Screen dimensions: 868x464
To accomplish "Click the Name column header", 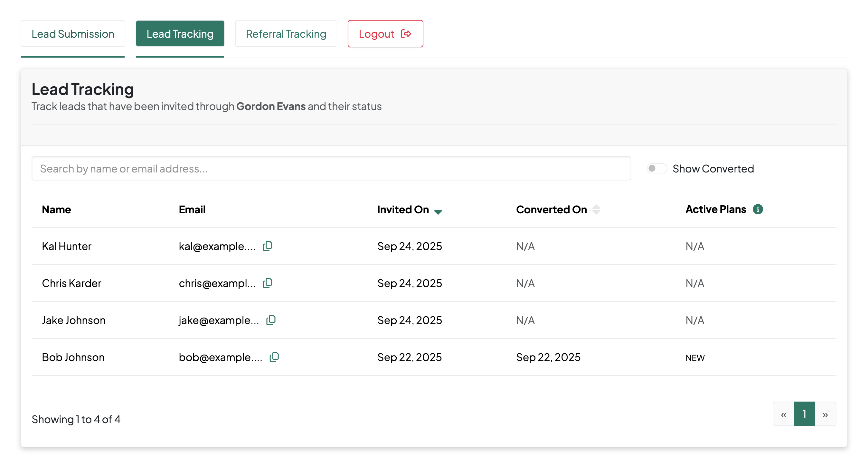I will coord(56,209).
